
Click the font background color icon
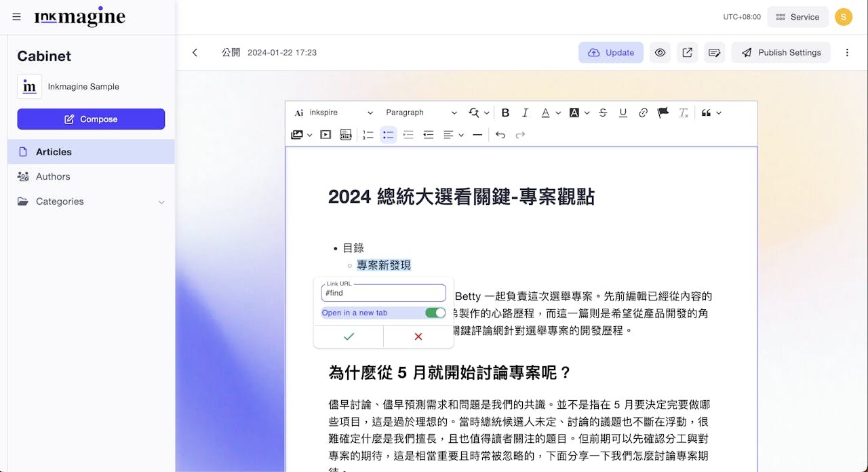tap(574, 113)
